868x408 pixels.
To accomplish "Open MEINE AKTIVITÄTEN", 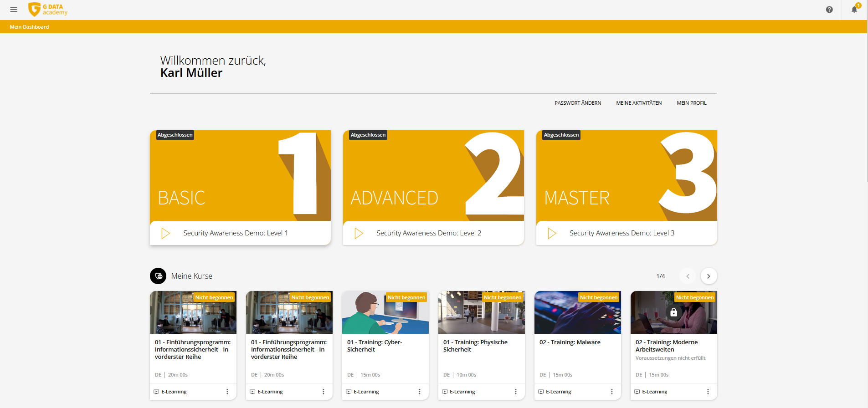I will 639,103.
